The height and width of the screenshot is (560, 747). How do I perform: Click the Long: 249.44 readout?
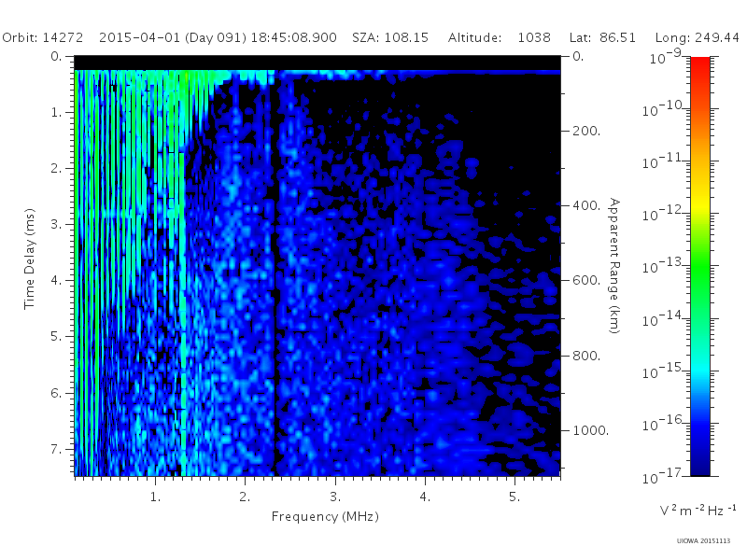697,37
